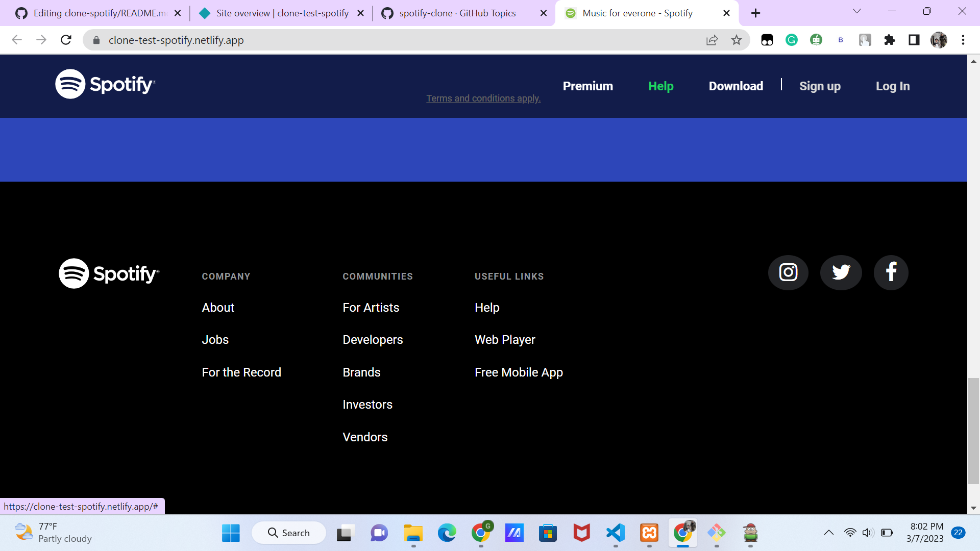Click the share icon in the address bar
Image resolution: width=980 pixels, height=551 pixels.
click(712, 40)
